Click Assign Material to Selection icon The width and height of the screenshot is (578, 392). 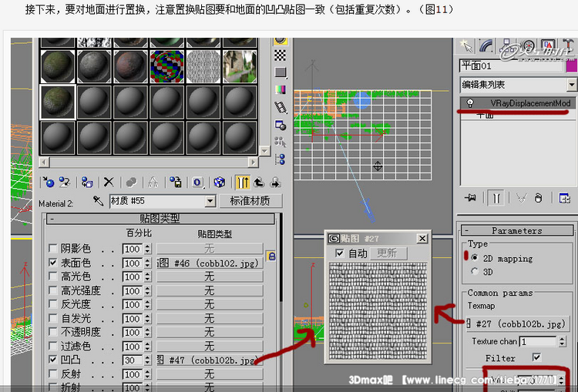[87, 183]
